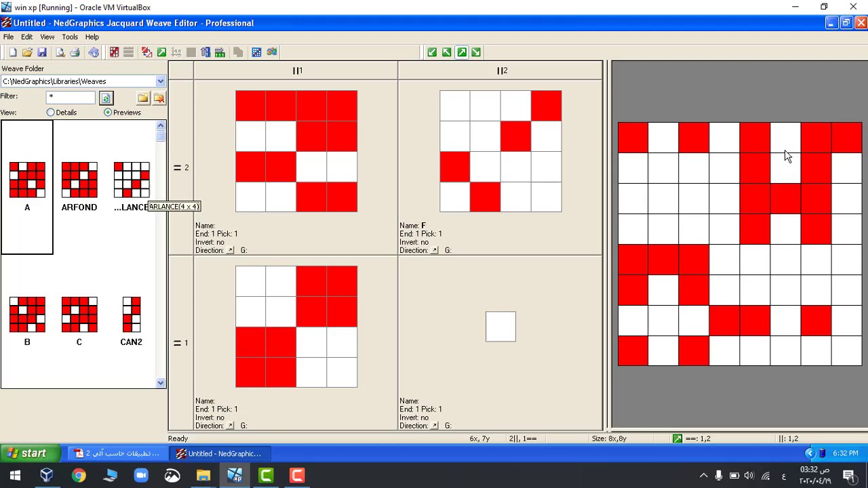The height and width of the screenshot is (488, 868).
Task: Open print preview from toolbar
Action: 60,52
